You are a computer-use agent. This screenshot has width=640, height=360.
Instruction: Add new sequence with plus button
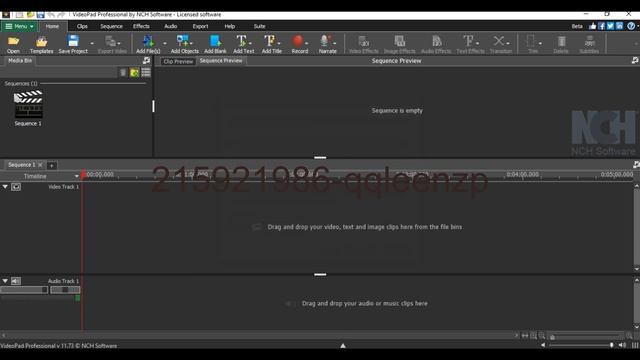[51, 165]
